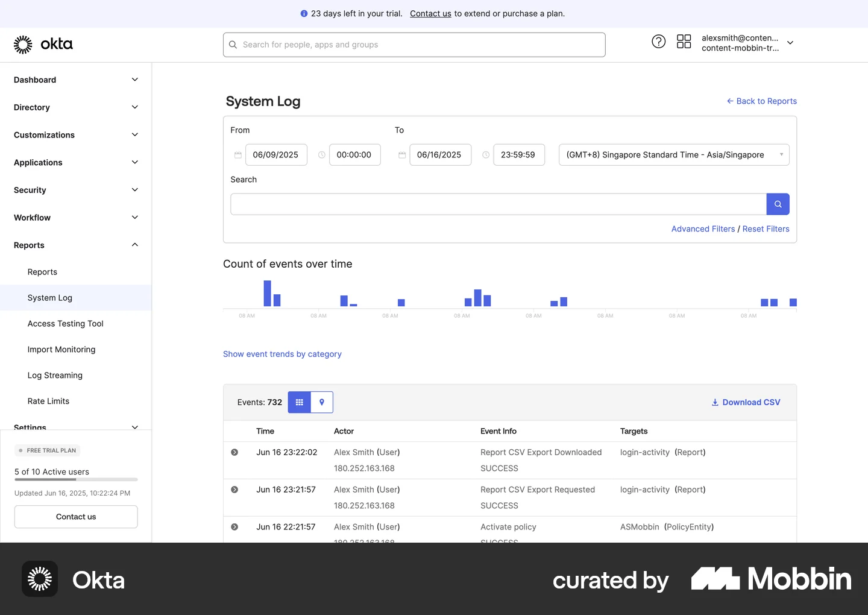
Task: Click the System Log search query field
Action: pos(498,204)
